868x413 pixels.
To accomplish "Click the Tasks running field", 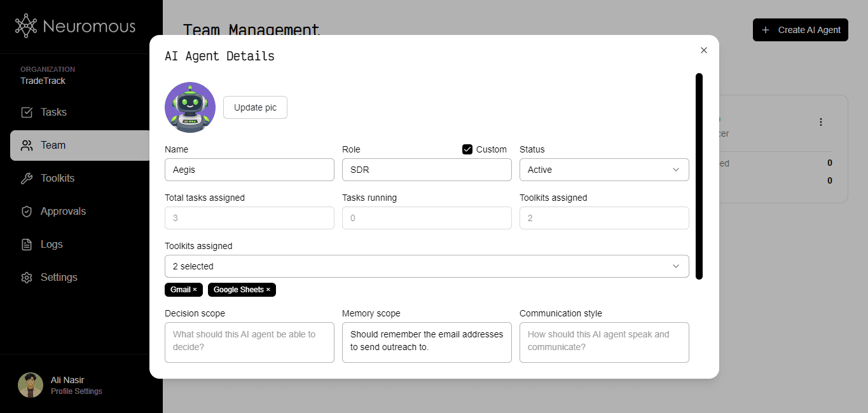I will [x=427, y=218].
